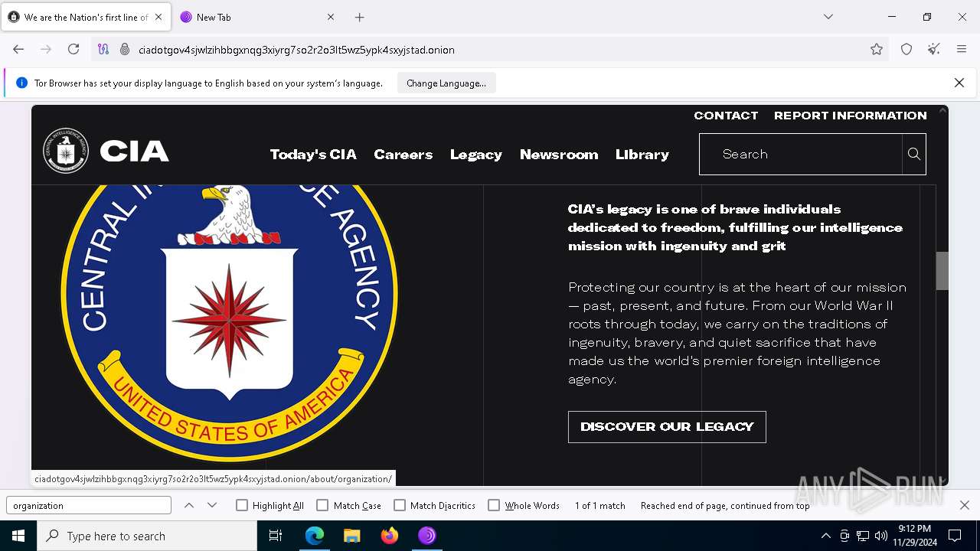Screen dimensions: 980x551
Task: Find previous match with up chevron
Action: click(189, 505)
